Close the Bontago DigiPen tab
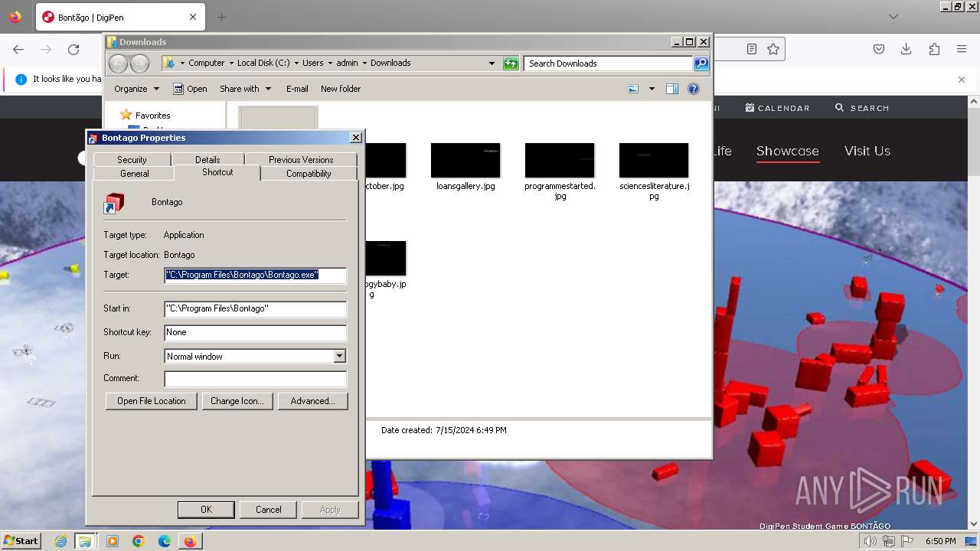980x551 pixels. click(193, 17)
